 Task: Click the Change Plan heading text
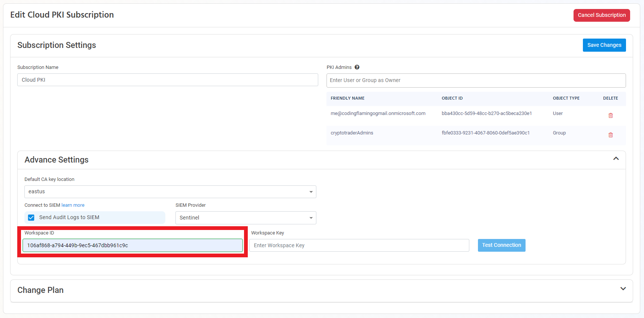[40, 290]
